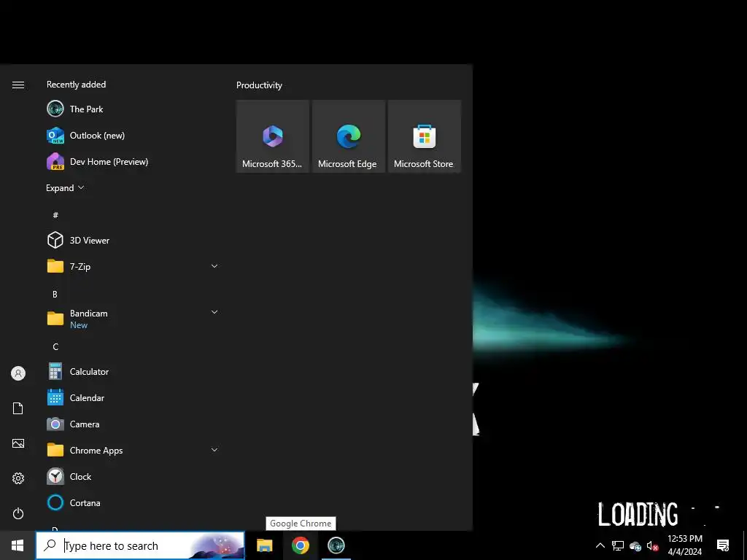Open The Park from Recently added
747x560 pixels.
click(133, 109)
